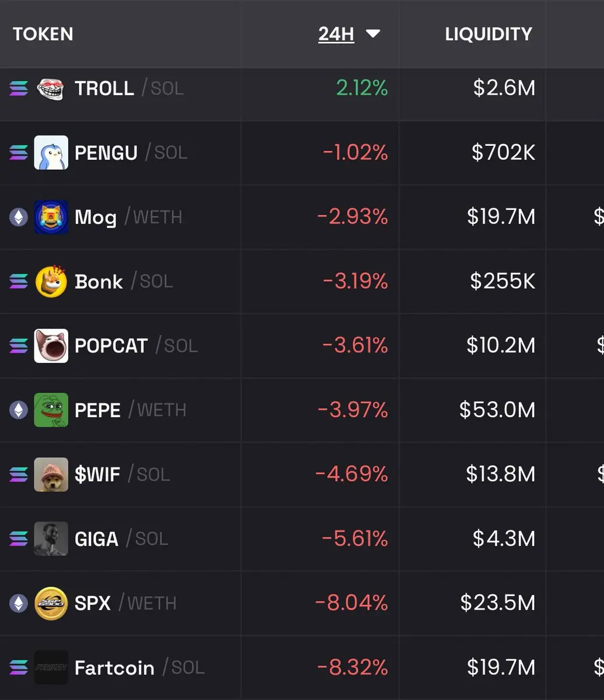Click the POPCAT token icon
The width and height of the screenshot is (604, 700).
click(x=51, y=346)
